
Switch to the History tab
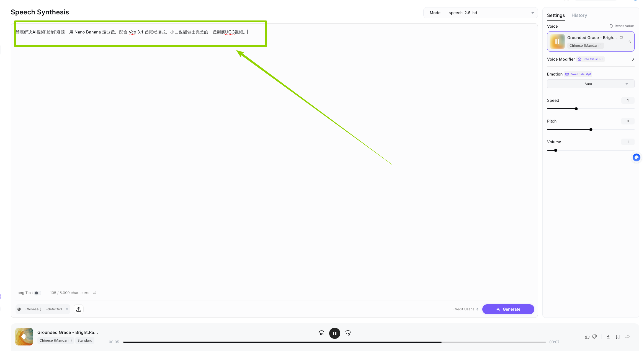coord(579,15)
